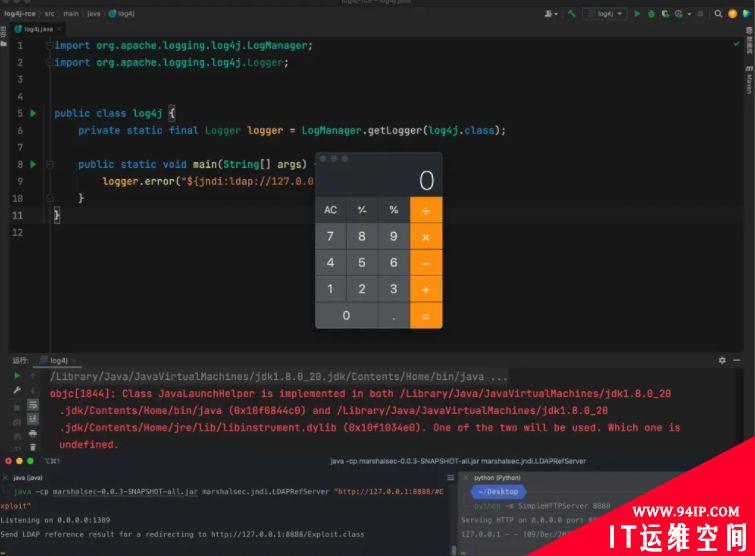Select the python (Python) terminal pane tab

click(x=497, y=478)
